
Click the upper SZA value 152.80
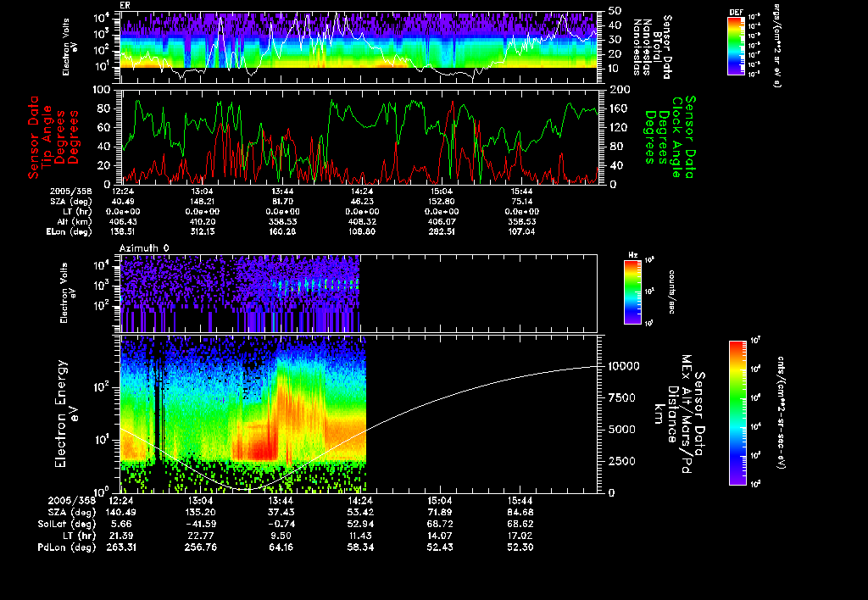pos(442,202)
